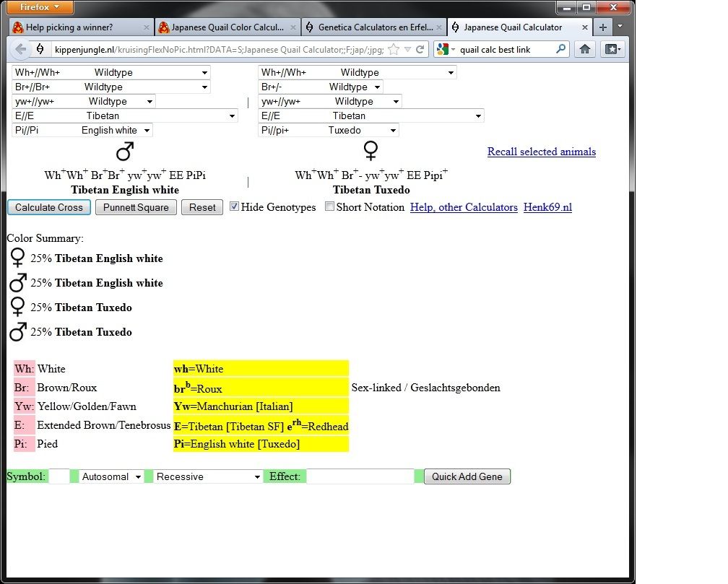Image resolution: width=728 pixels, height=584 pixels.
Task: Click the browser back arrow button
Action: (21, 50)
